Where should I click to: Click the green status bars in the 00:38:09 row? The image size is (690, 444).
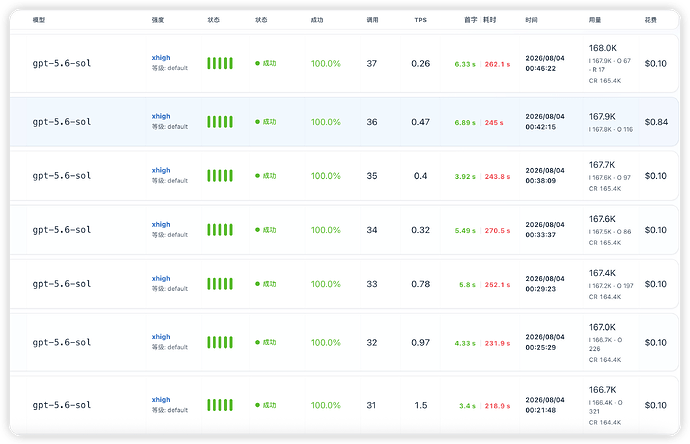220,176
